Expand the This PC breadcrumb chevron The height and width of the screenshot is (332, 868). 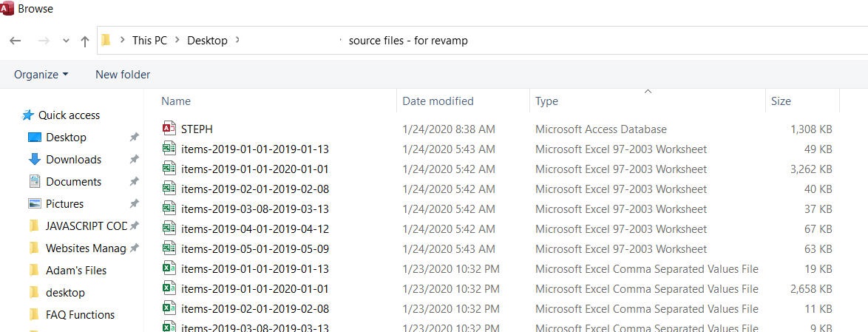point(177,41)
